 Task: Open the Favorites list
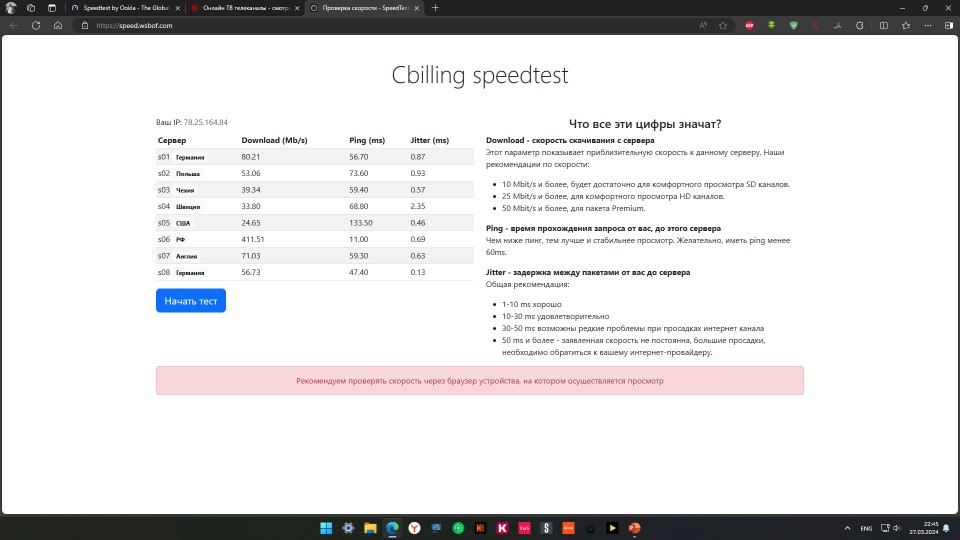[906, 26]
